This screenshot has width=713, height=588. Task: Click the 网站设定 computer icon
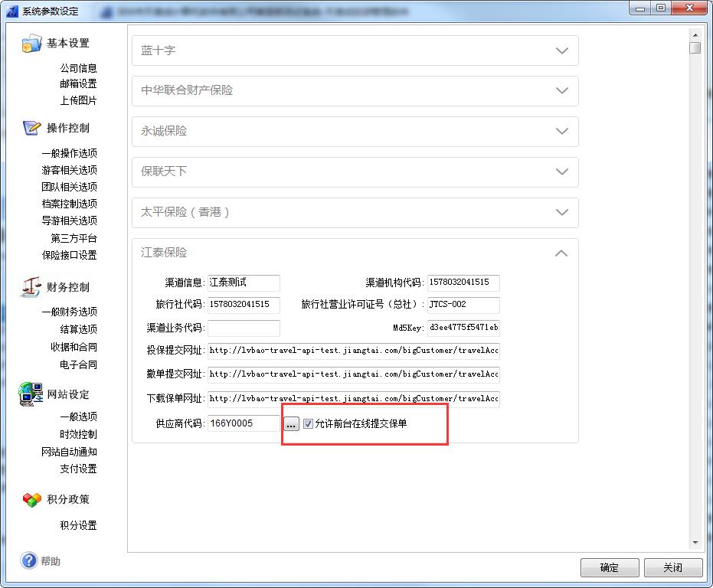click(x=31, y=394)
